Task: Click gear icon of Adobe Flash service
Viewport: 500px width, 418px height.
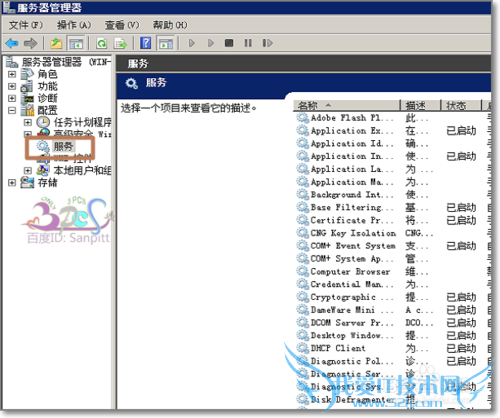Action: (x=303, y=118)
